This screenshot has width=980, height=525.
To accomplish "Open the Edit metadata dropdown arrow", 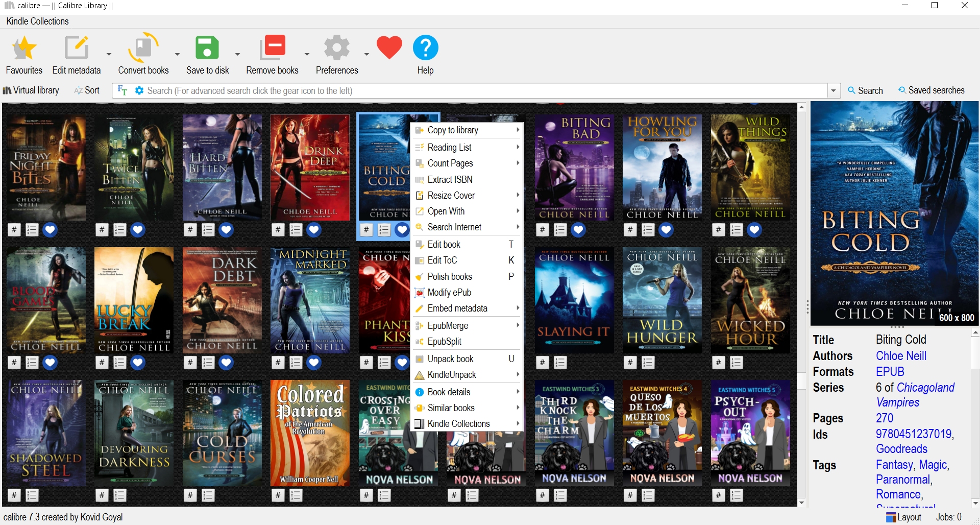I will click(109, 54).
